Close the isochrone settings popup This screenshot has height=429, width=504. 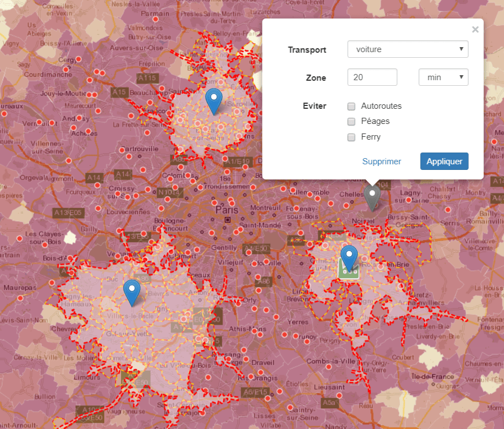475,30
